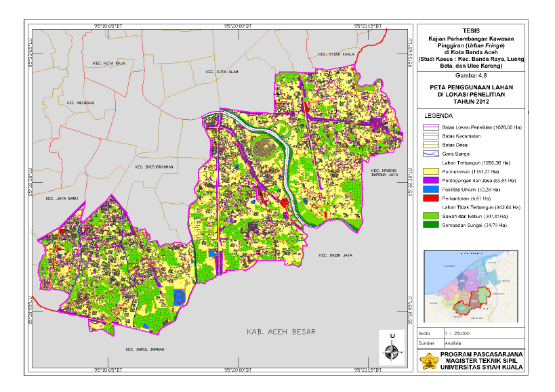Click the dark green Sempadan Sungai swatch
The height and width of the screenshot is (392, 555).
click(431, 225)
